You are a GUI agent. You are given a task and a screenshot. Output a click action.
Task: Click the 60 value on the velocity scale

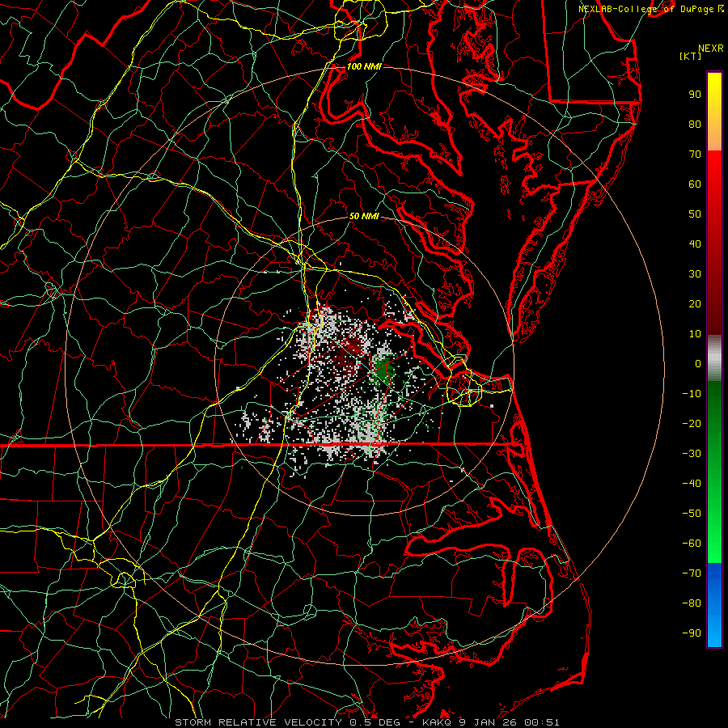coord(695,184)
